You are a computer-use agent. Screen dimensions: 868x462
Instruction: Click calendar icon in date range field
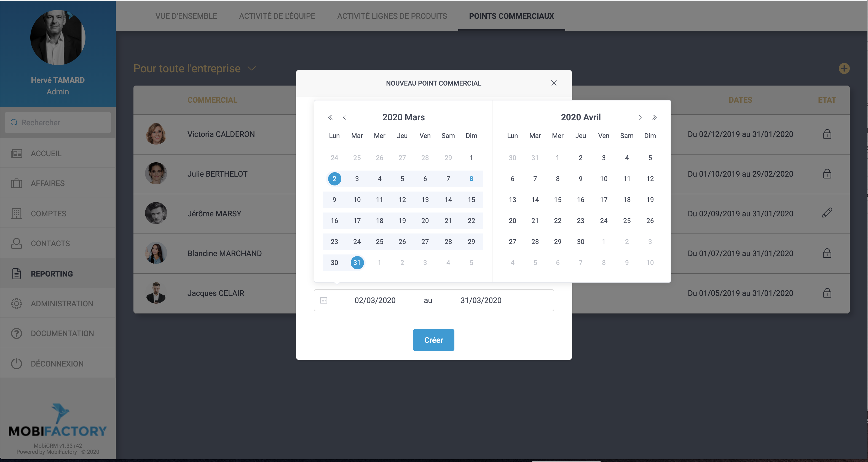pos(323,300)
